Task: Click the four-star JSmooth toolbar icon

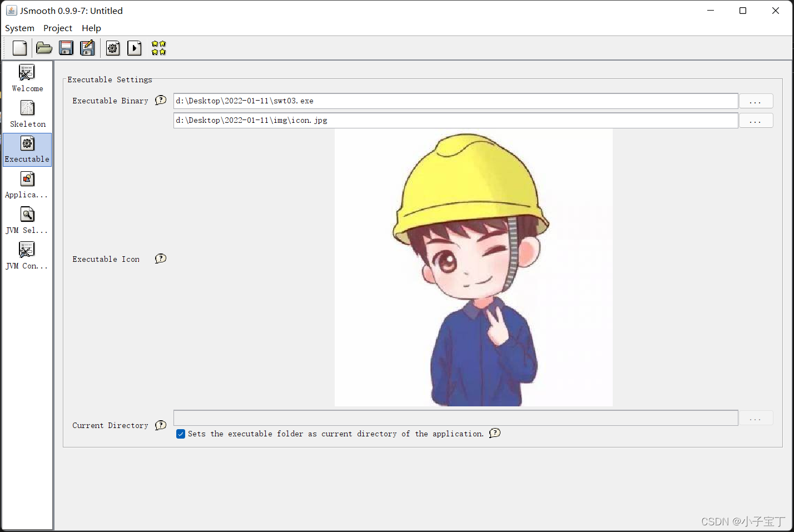Action: tap(158, 48)
